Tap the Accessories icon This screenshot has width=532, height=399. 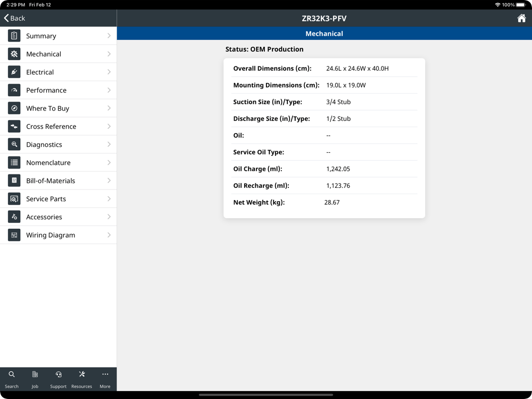coord(14,217)
